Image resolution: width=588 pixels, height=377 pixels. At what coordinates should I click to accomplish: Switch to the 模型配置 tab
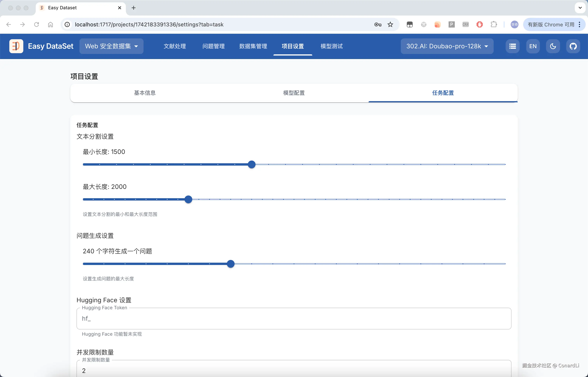294,93
